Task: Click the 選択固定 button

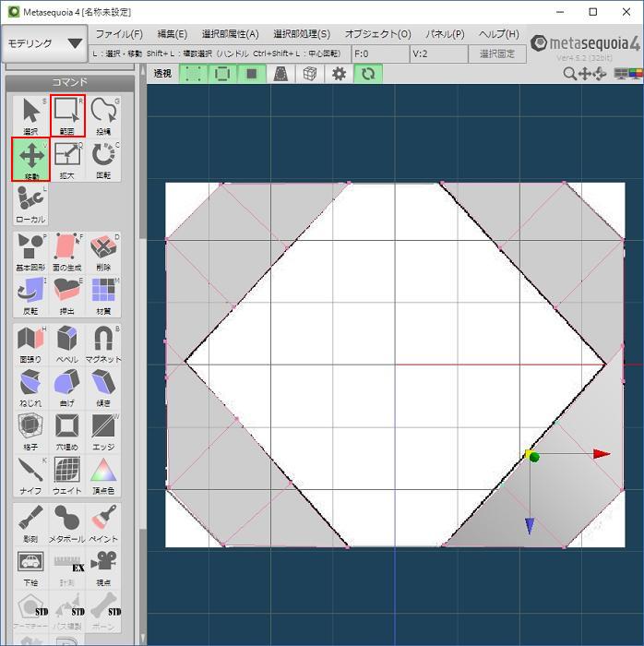Action: 498,54
